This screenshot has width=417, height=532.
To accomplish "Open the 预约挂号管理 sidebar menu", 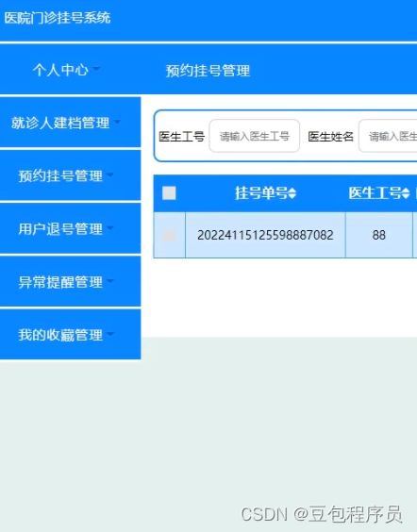I will pos(70,175).
